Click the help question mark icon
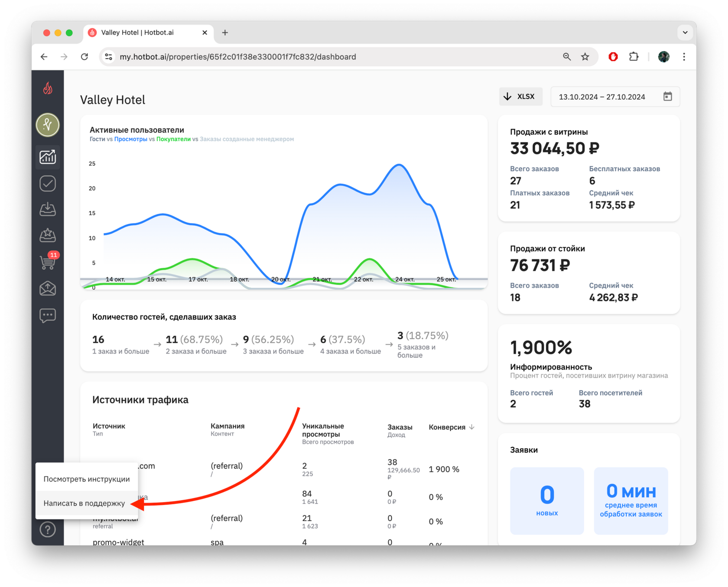This screenshot has width=728, height=587. (x=48, y=529)
